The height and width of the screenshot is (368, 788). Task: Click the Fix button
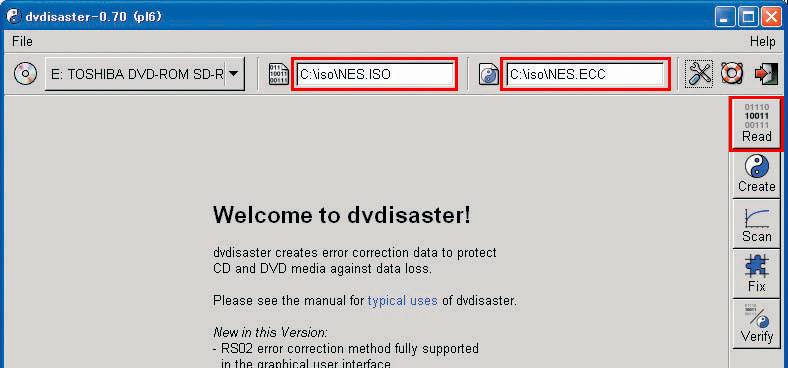(756, 274)
